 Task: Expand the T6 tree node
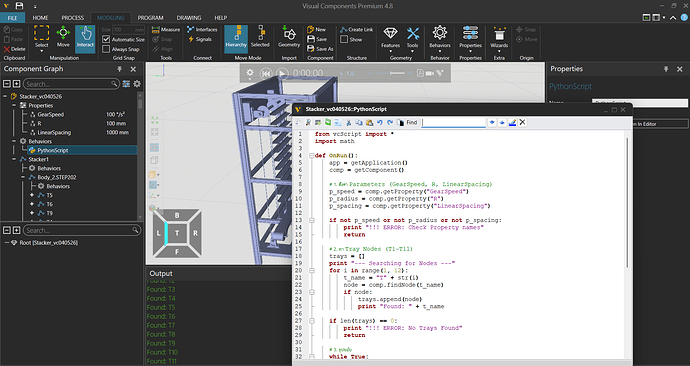(x=32, y=204)
